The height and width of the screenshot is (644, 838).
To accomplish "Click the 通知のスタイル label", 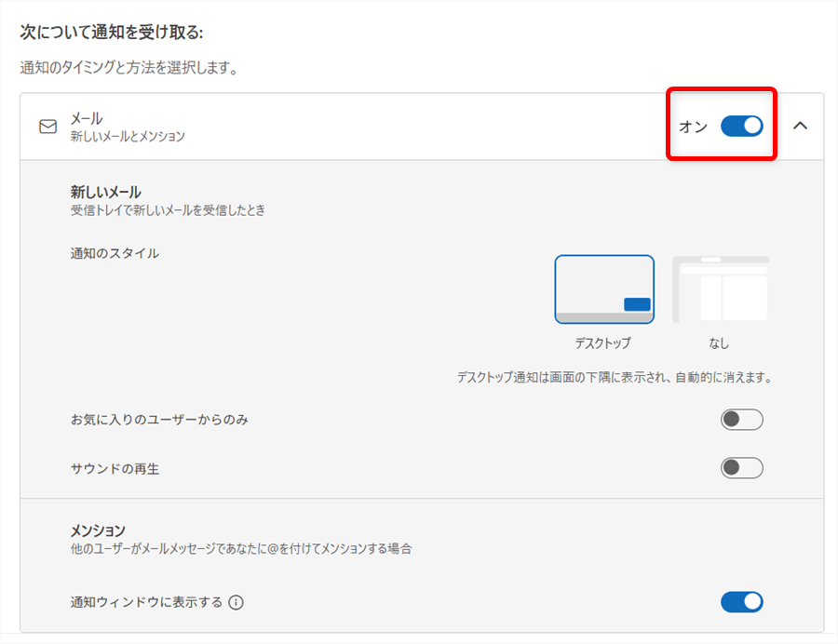I will pos(115,253).
